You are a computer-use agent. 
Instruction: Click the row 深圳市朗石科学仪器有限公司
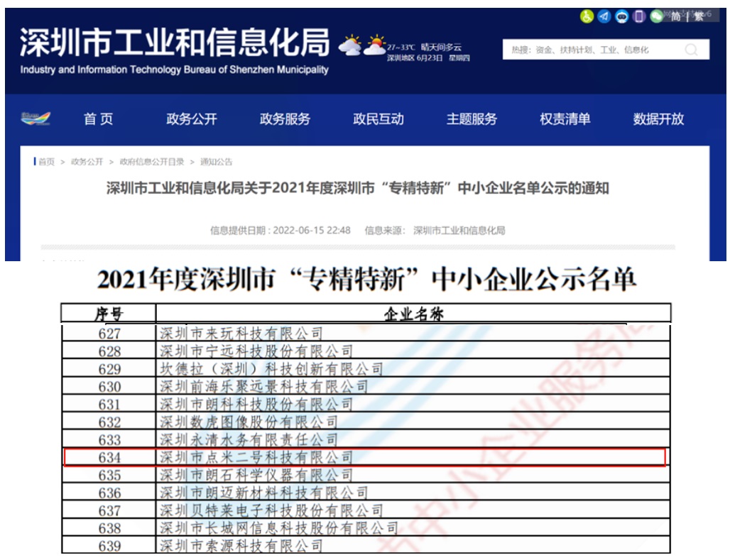coord(366,475)
